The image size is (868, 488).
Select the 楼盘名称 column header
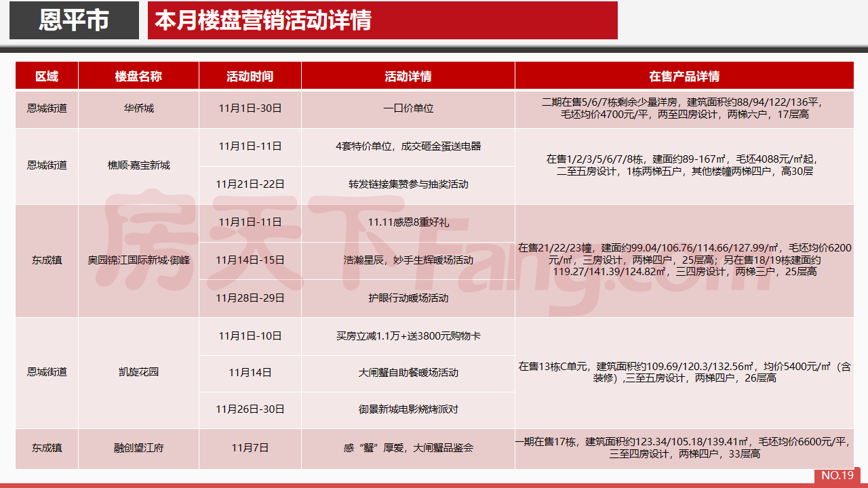[x=138, y=76]
